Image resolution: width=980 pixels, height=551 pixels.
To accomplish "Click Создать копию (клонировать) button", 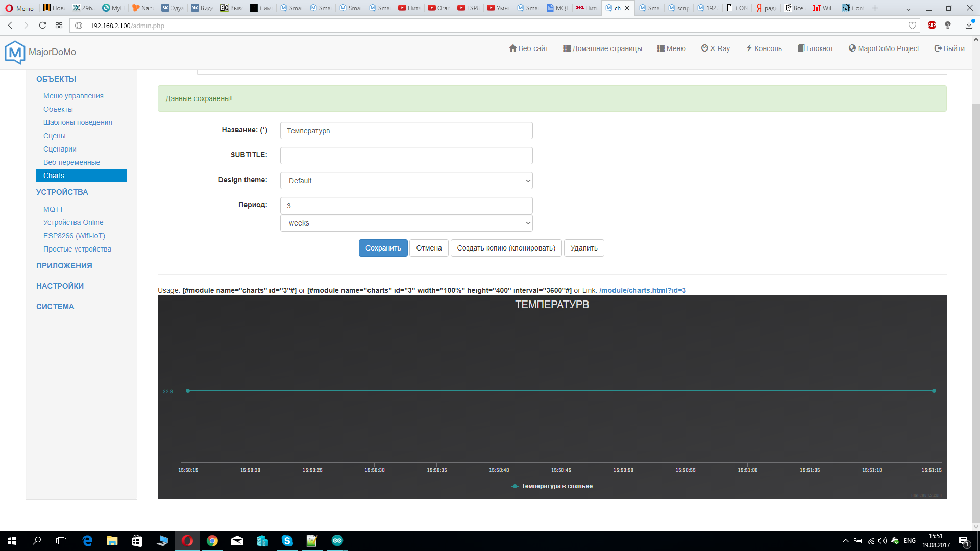I will pos(506,248).
